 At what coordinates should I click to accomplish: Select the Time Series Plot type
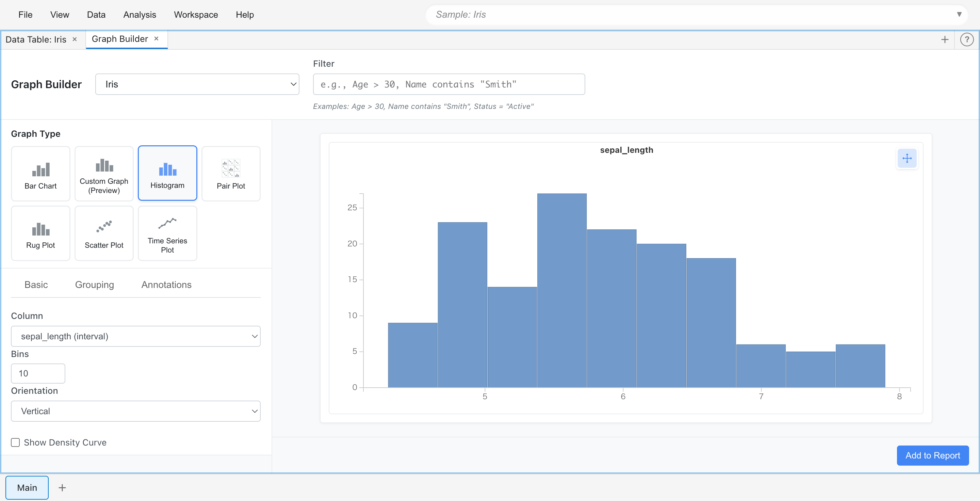coord(167,233)
